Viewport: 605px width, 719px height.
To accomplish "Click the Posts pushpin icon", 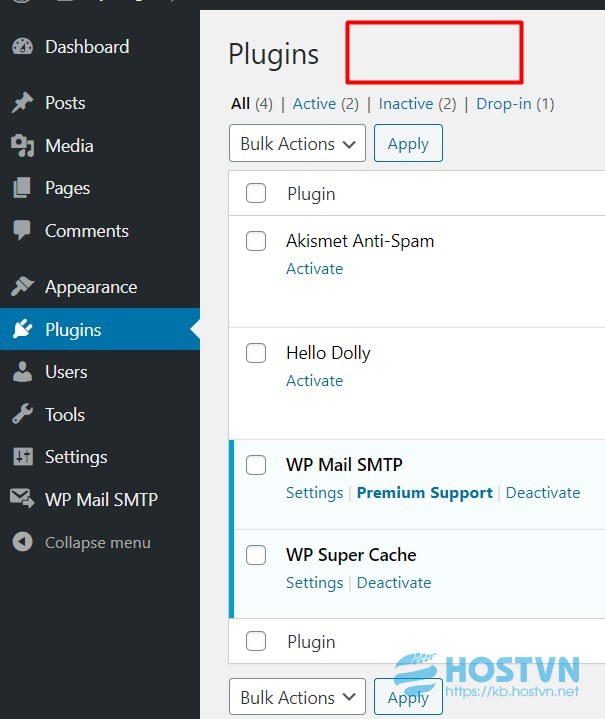I will (22, 103).
